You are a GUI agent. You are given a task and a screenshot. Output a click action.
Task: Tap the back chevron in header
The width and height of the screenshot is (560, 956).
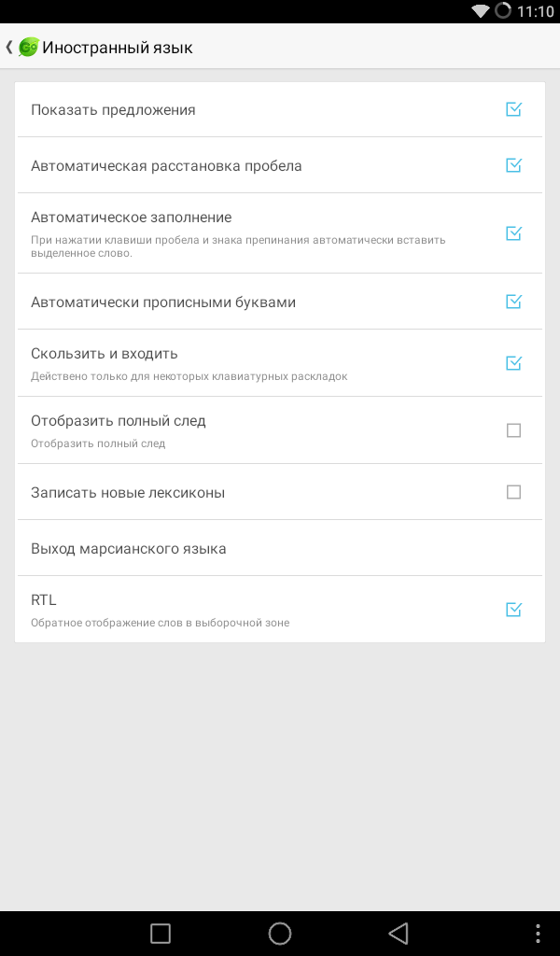[9, 47]
